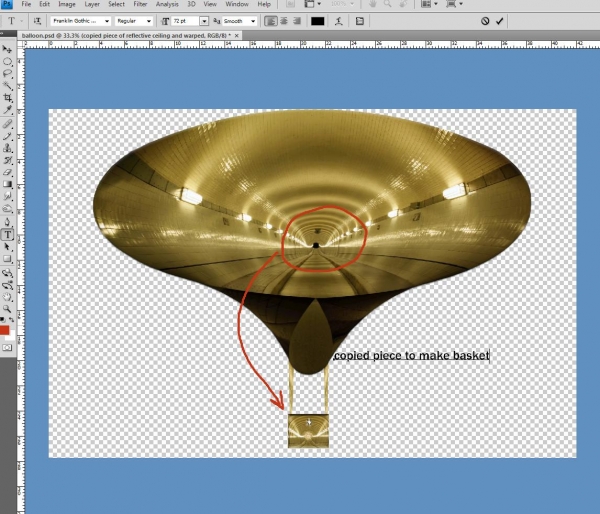Open the Filter menu
The height and width of the screenshot is (514, 600).
(x=140, y=4)
